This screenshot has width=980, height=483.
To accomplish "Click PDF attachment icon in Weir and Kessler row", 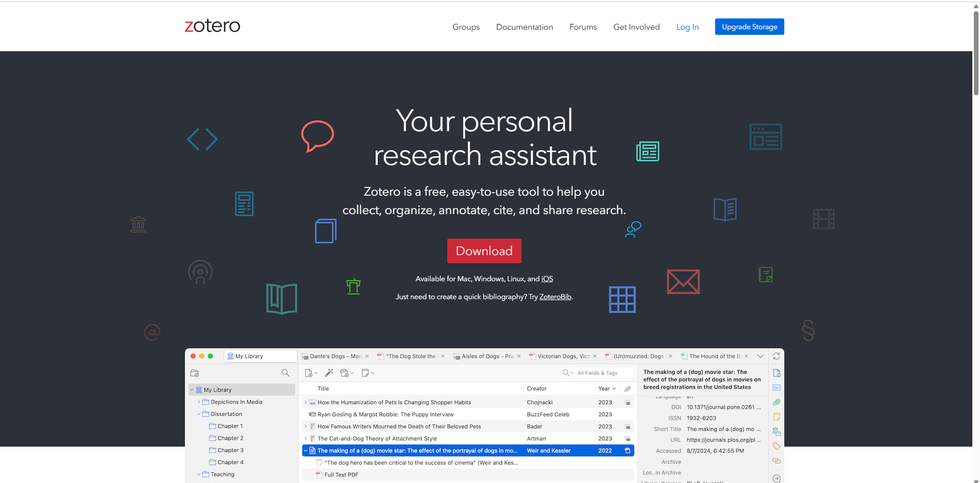I will [x=628, y=451].
